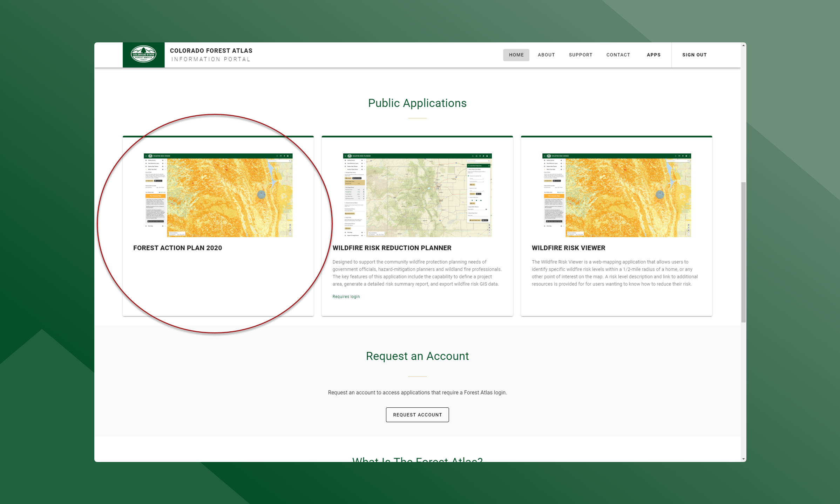Open the Wildfire Risk Viewer thumbnail
The height and width of the screenshot is (504, 840).
coord(616,195)
